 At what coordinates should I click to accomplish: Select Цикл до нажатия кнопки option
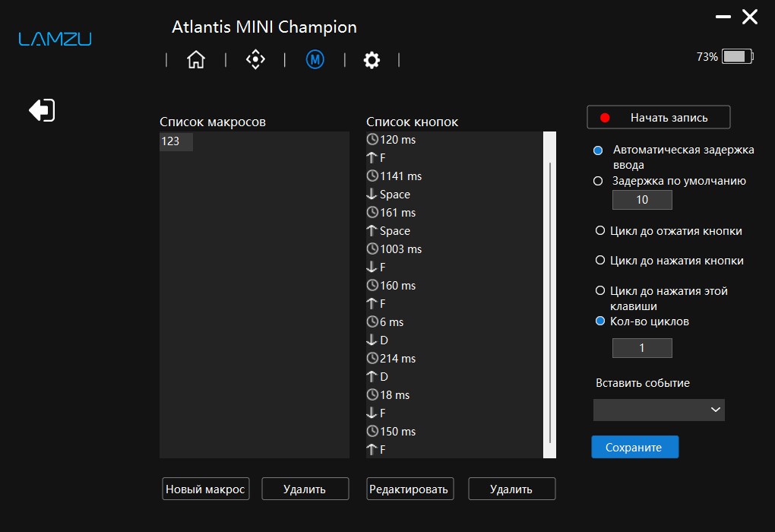(x=600, y=260)
